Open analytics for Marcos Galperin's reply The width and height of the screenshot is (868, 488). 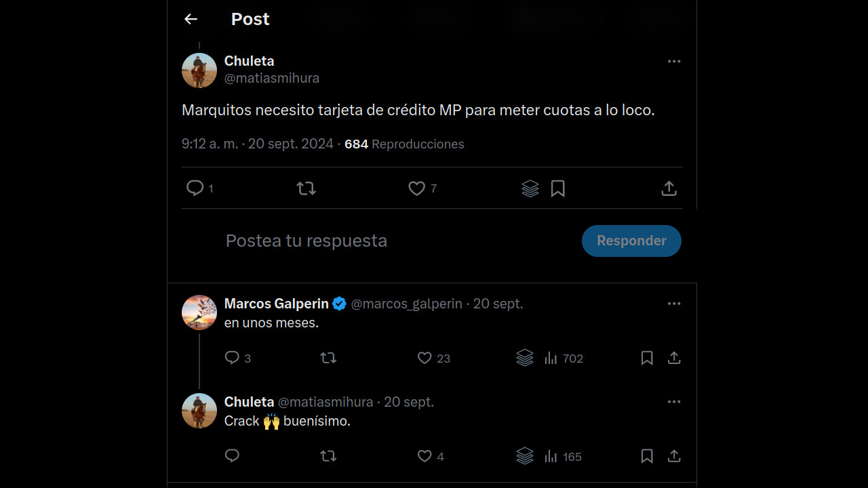(x=550, y=358)
